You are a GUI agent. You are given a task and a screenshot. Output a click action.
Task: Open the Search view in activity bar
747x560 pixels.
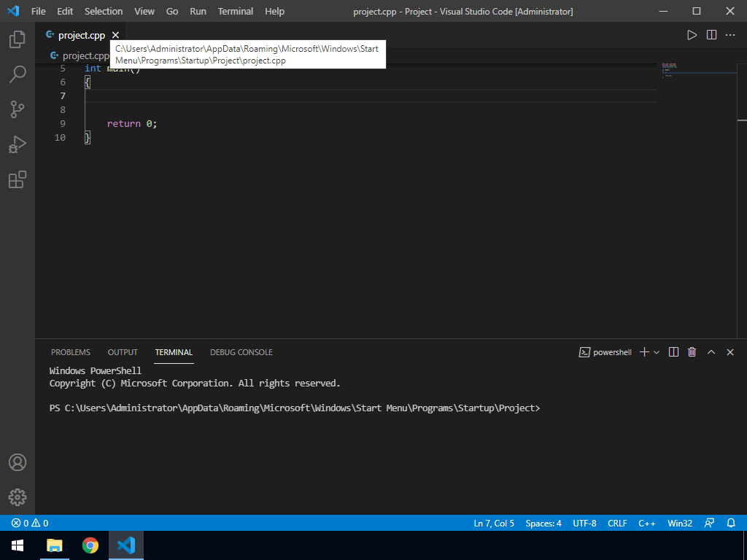[x=18, y=74]
